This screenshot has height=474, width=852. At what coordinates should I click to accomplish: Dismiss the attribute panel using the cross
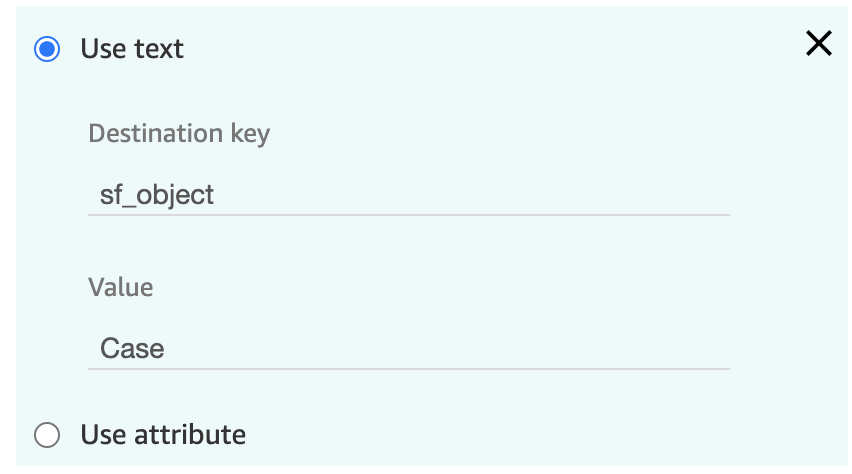(818, 43)
